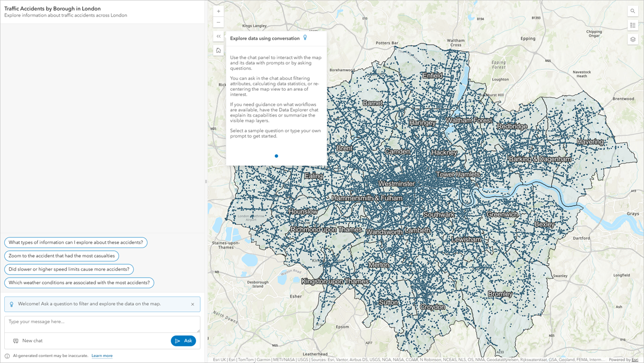Click the Wandsworth borough label
The image size is (644, 363).
pyautogui.click(x=384, y=232)
